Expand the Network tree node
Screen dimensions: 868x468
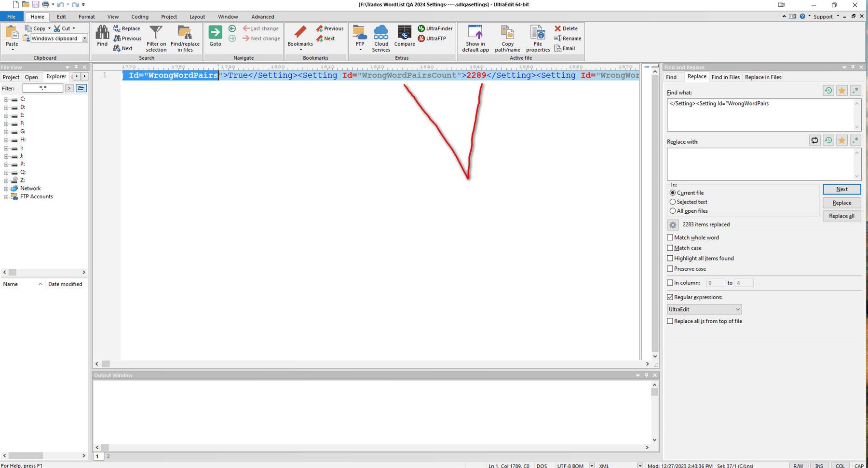(6, 189)
